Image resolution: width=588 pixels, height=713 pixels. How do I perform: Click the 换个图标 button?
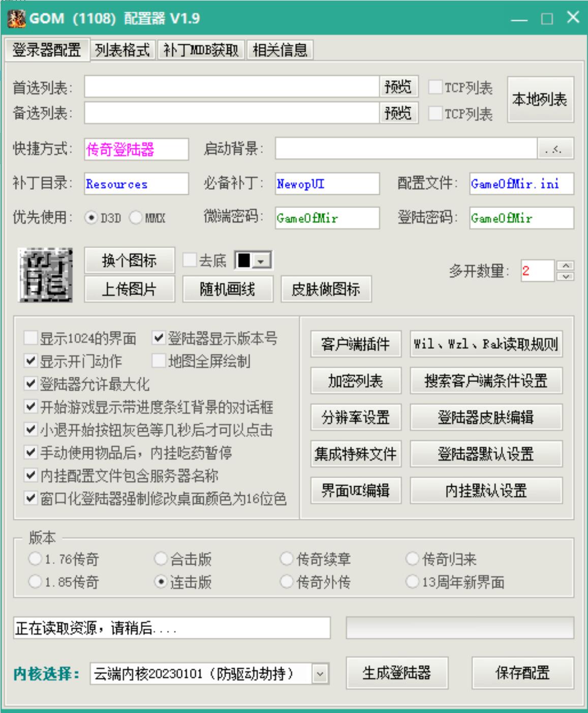129,260
